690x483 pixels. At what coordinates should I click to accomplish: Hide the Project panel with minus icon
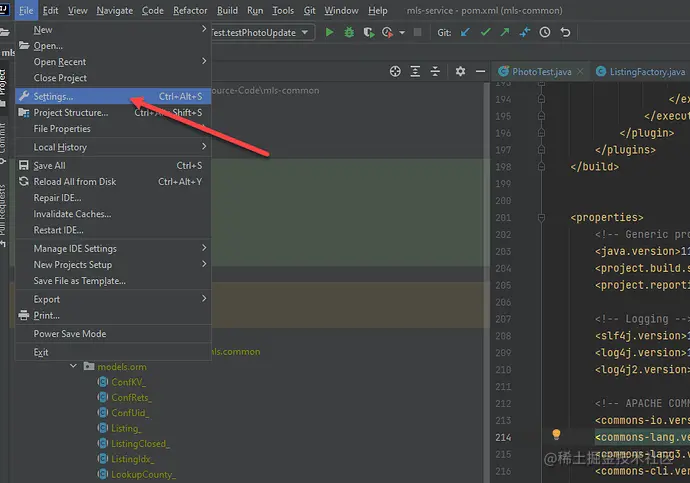pos(481,71)
